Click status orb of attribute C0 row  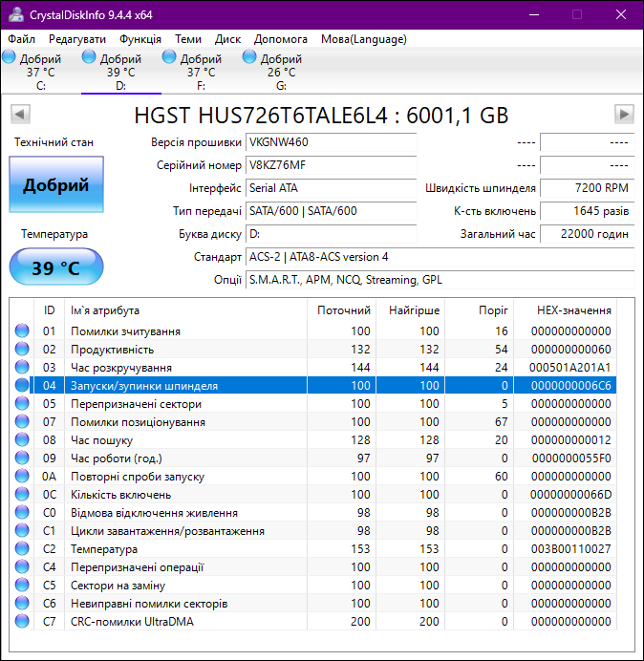coord(22,512)
